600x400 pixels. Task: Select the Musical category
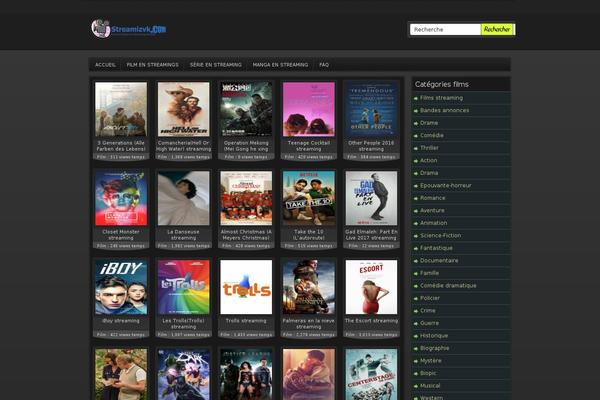click(x=430, y=386)
